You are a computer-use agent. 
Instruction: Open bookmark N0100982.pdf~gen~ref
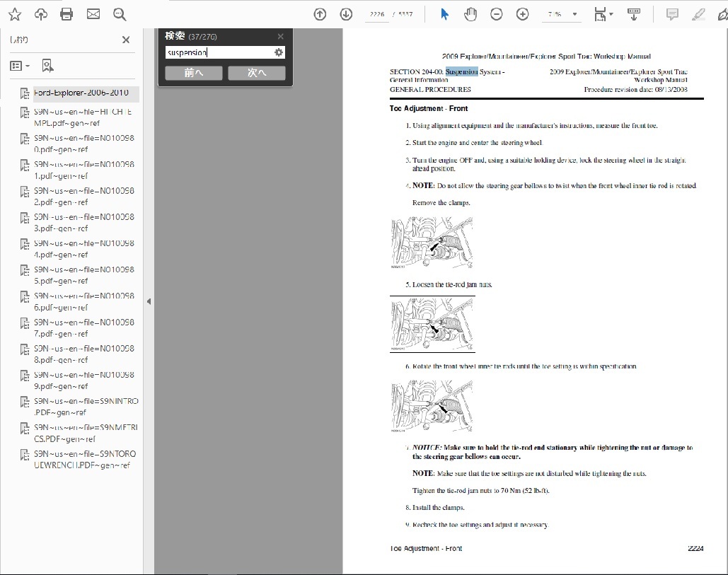(x=84, y=197)
